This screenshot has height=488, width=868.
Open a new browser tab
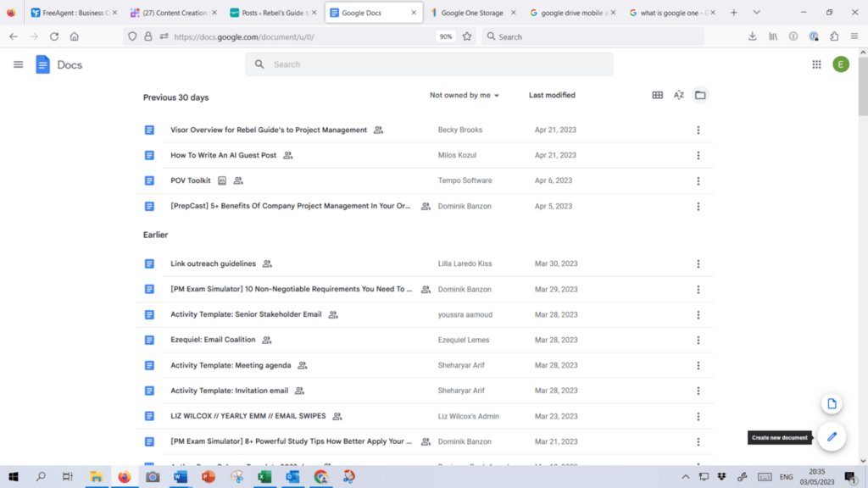click(x=733, y=12)
